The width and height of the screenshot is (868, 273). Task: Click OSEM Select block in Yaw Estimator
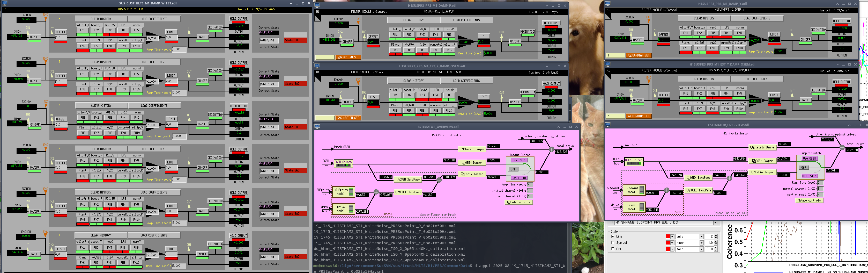[x=634, y=162]
